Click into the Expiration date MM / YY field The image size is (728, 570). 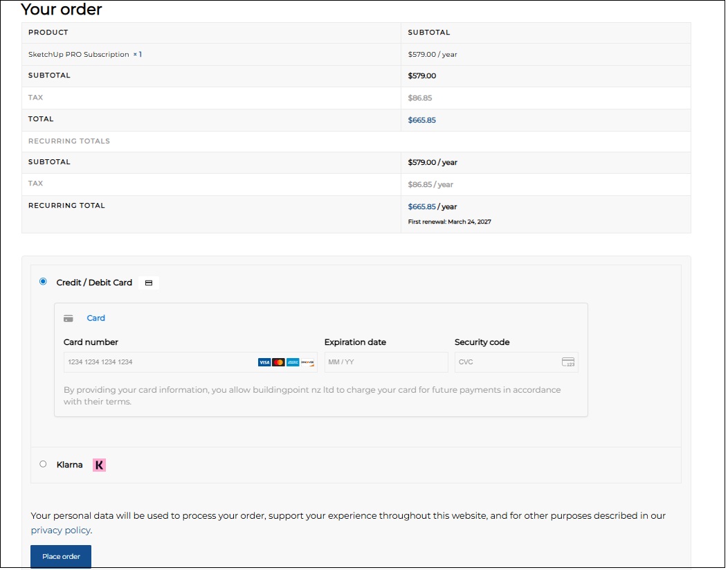(x=385, y=362)
